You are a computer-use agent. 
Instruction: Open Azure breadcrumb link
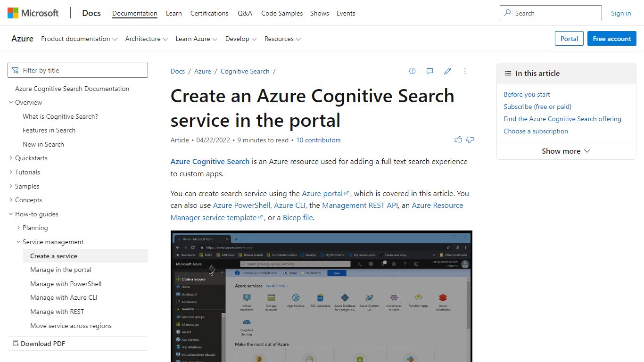tap(203, 71)
